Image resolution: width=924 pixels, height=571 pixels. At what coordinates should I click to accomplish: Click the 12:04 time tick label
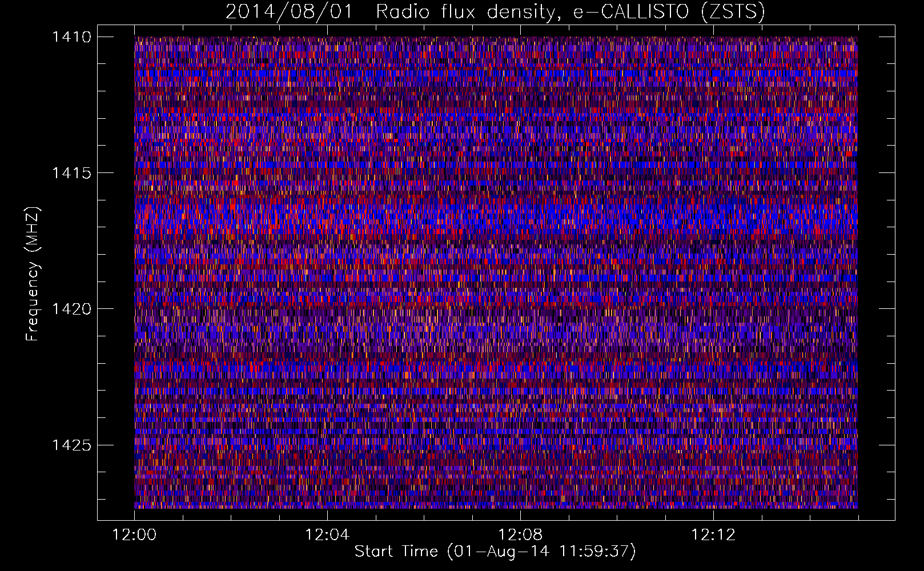[327, 535]
